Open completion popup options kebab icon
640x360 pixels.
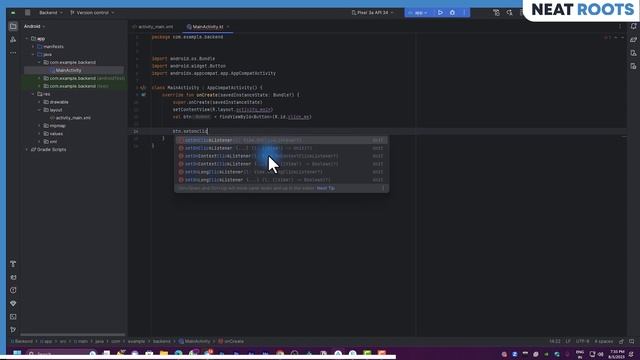point(383,188)
